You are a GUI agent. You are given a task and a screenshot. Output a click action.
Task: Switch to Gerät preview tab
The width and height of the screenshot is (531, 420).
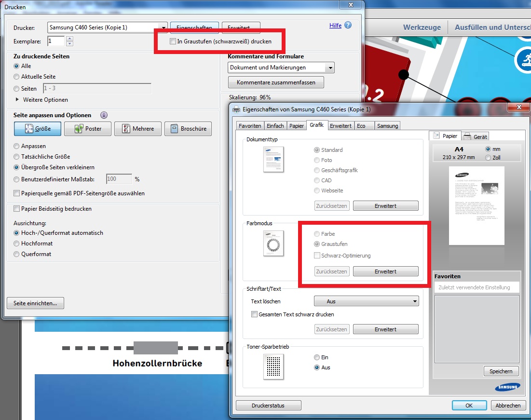[x=476, y=136]
